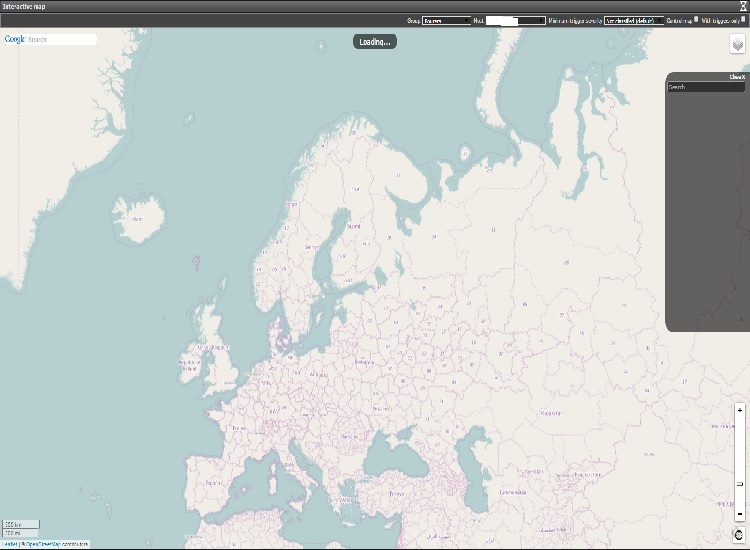Image resolution: width=750 pixels, height=550 pixels.
Task: Click the Google logo beside search
Action: pos(14,40)
